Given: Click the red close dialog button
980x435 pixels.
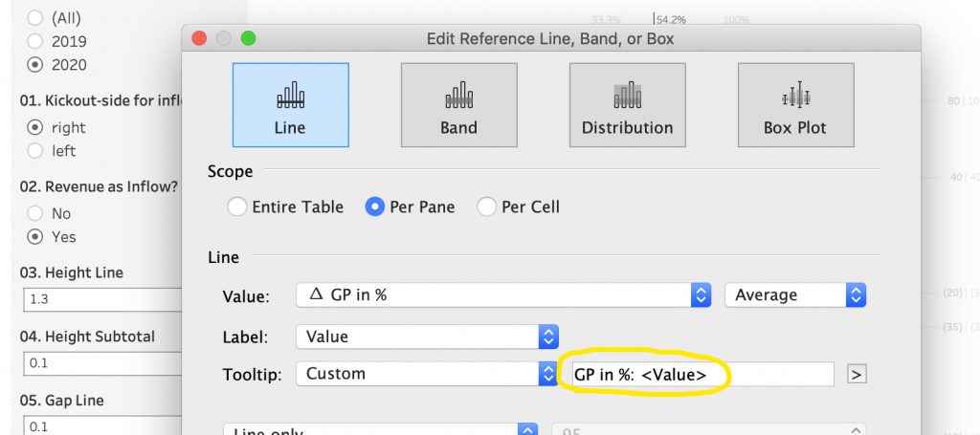Looking at the screenshot, I should click(x=199, y=38).
